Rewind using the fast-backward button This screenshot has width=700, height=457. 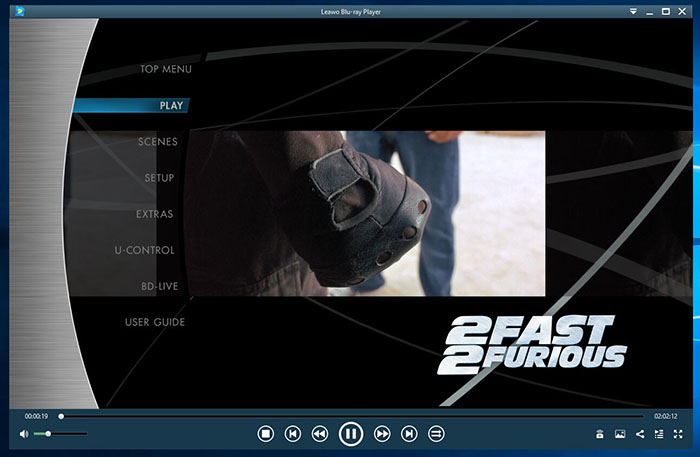pyautogui.click(x=320, y=433)
